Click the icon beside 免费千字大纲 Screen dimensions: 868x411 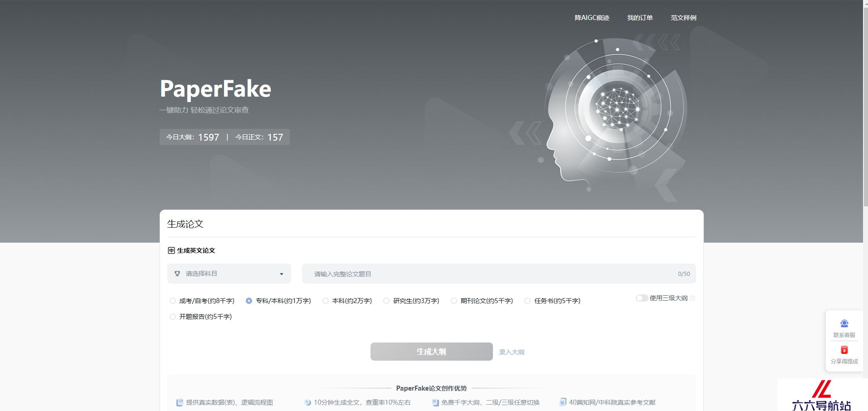435,402
